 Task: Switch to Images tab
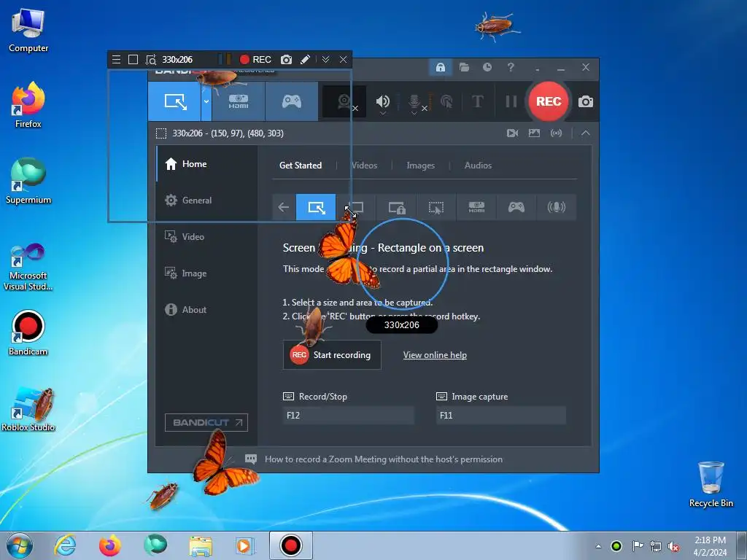click(421, 166)
